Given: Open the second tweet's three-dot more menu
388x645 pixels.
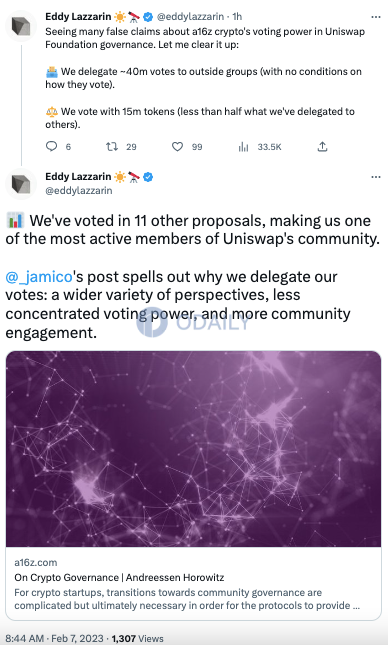Looking at the screenshot, I should (x=376, y=177).
